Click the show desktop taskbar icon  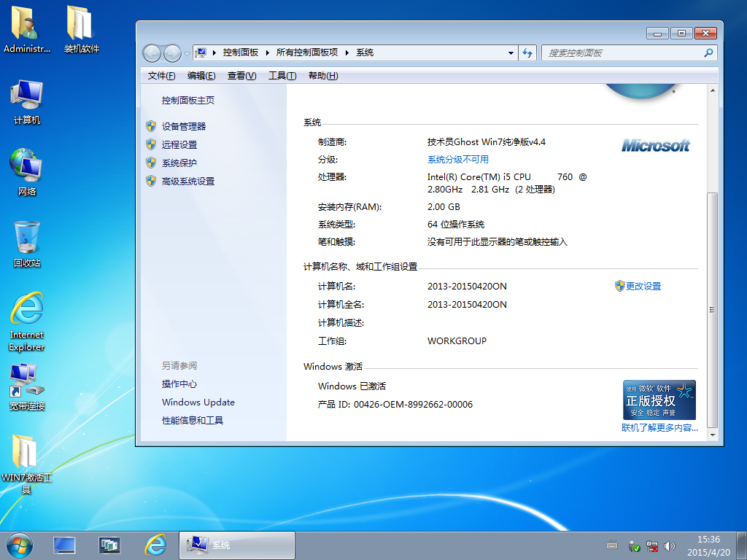click(64, 545)
